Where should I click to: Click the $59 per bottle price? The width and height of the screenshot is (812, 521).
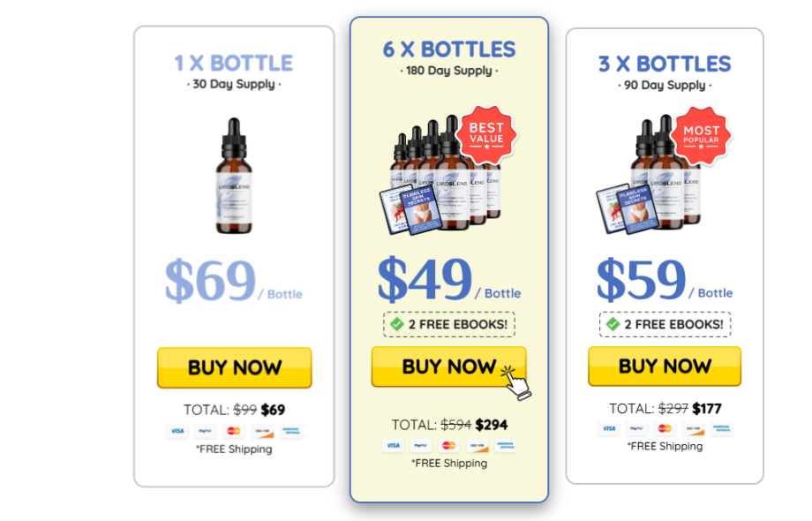tap(664, 280)
